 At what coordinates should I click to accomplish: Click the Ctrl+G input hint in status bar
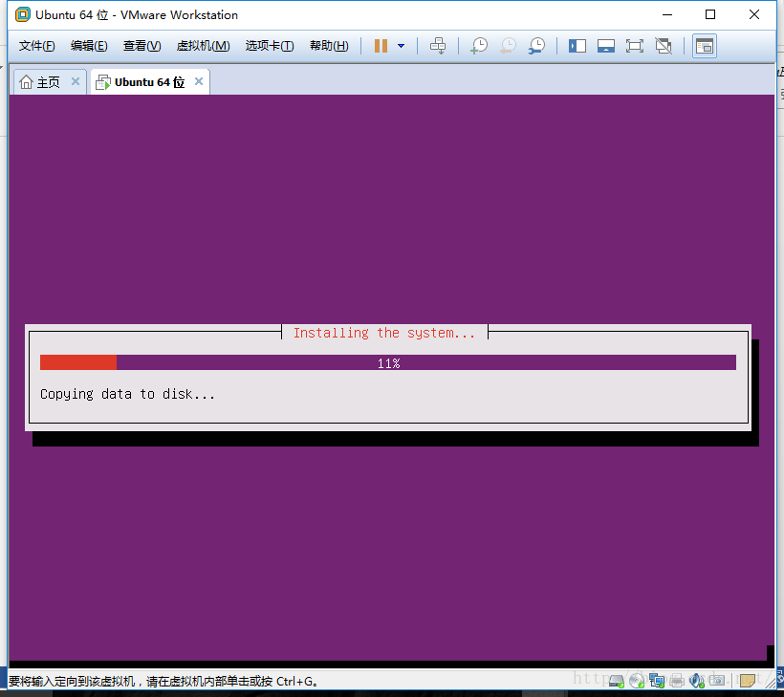(x=163, y=681)
